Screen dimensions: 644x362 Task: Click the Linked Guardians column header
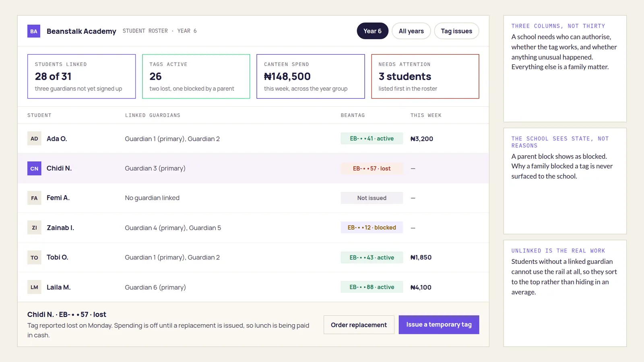tap(153, 115)
